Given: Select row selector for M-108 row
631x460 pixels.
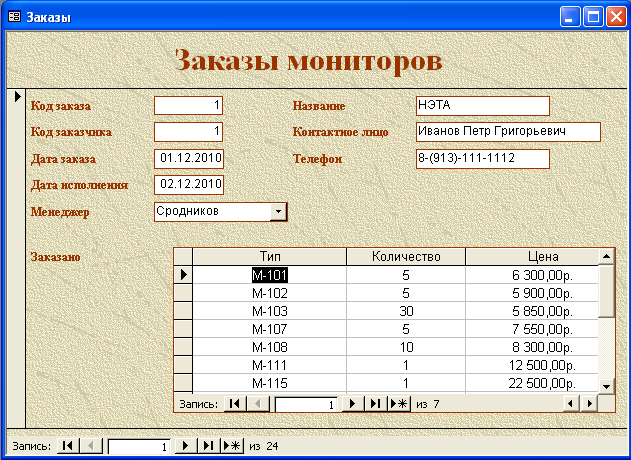Looking at the screenshot, I should tap(183, 347).
